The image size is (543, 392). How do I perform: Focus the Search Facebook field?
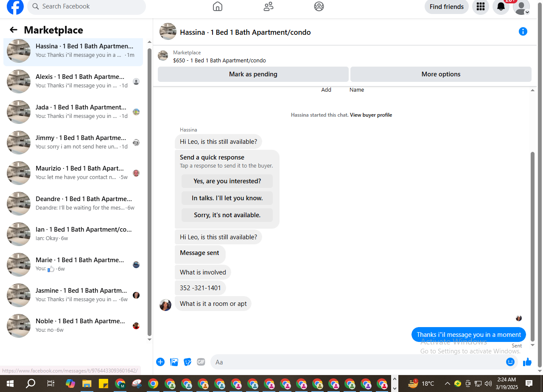pyautogui.click(x=87, y=7)
